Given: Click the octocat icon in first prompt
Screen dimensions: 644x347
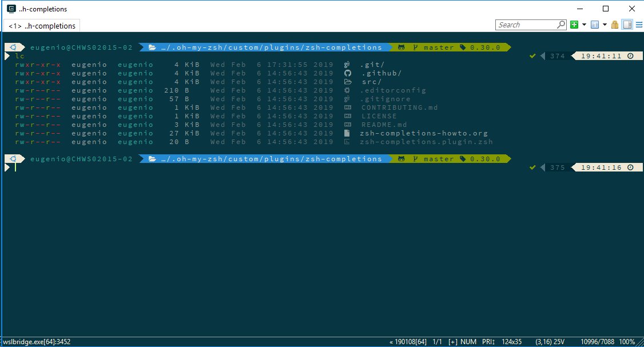Looking at the screenshot, I should [x=401, y=47].
